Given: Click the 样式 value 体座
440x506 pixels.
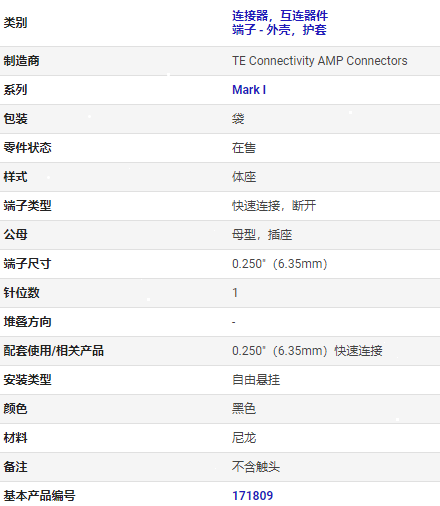Looking at the screenshot, I should click(x=244, y=177).
